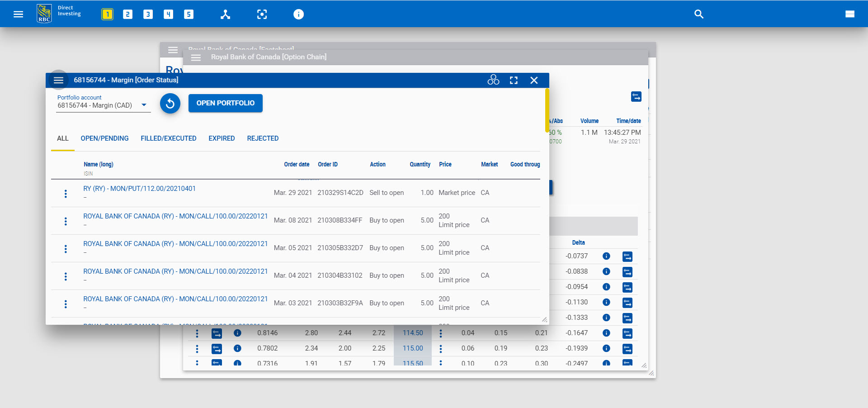This screenshot has width=868, height=408.
Task: Click the OPEN PORTFOLIO button
Action: (x=225, y=103)
